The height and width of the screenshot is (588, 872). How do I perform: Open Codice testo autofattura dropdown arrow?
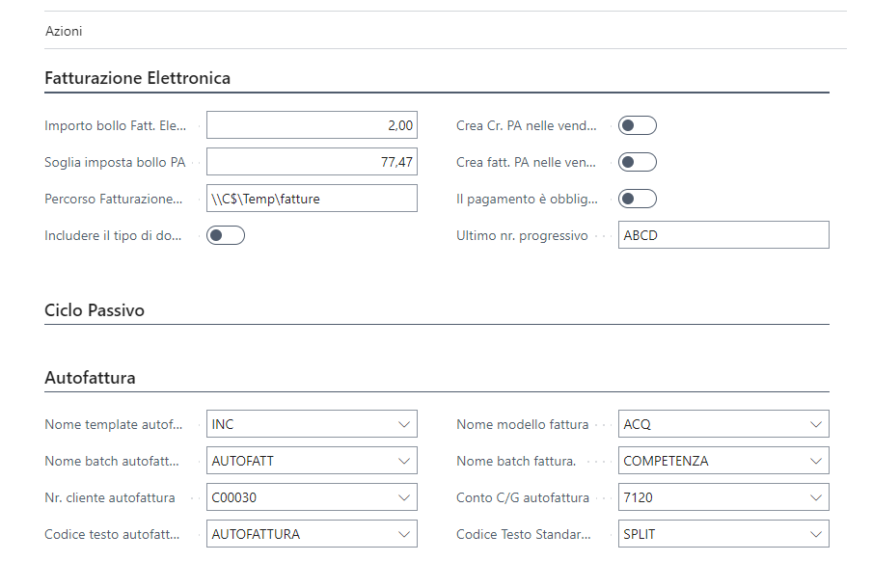click(x=404, y=534)
